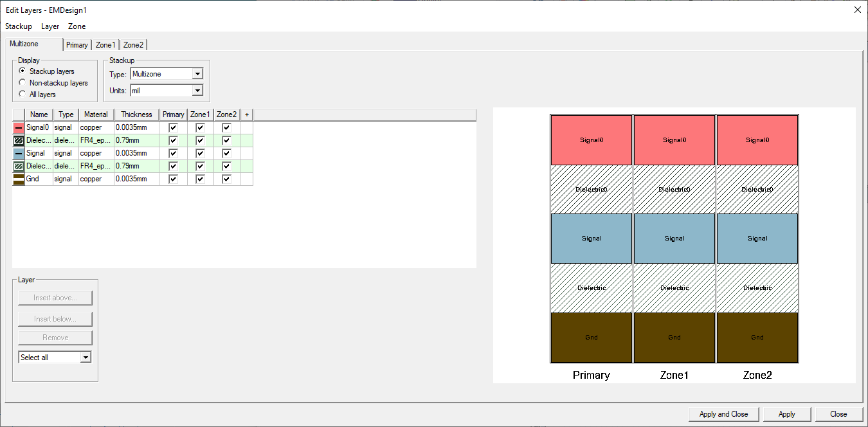Screen dimensions: 868x427
Task: Open the Select all dropdown in Layer panel
Action: coord(86,356)
